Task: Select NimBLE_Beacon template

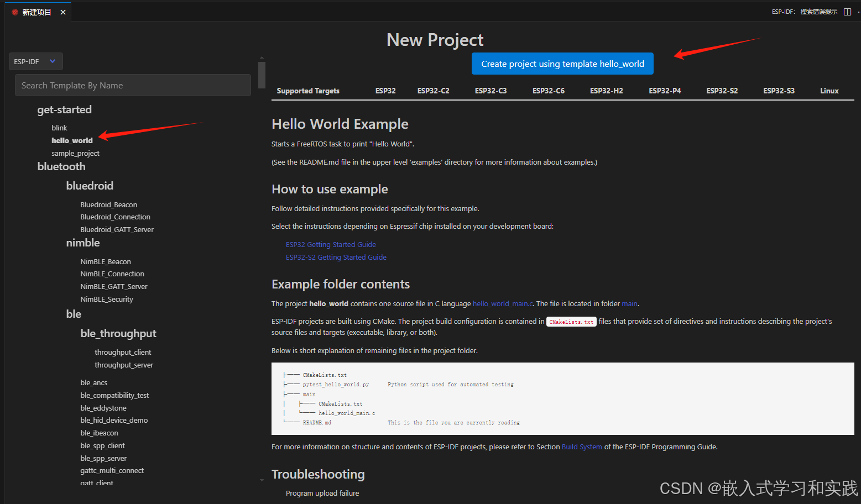Action: click(x=106, y=261)
